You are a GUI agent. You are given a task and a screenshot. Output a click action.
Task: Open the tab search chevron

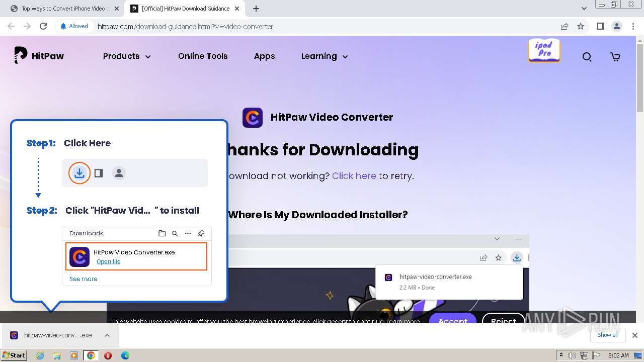pos(584,9)
